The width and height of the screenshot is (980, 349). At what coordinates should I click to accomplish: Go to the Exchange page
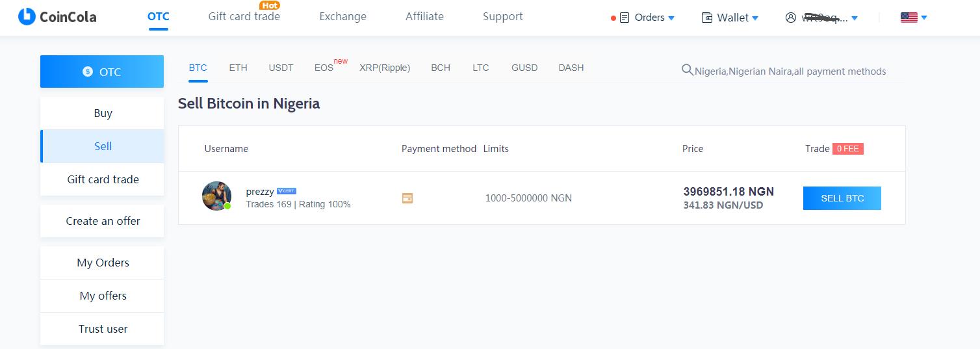tap(342, 16)
